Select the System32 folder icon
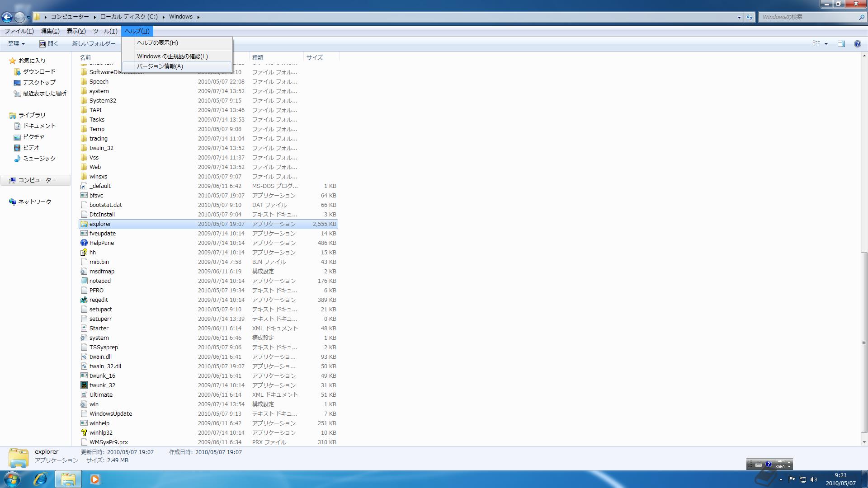Viewport: 868px width, 488px height. point(84,101)
